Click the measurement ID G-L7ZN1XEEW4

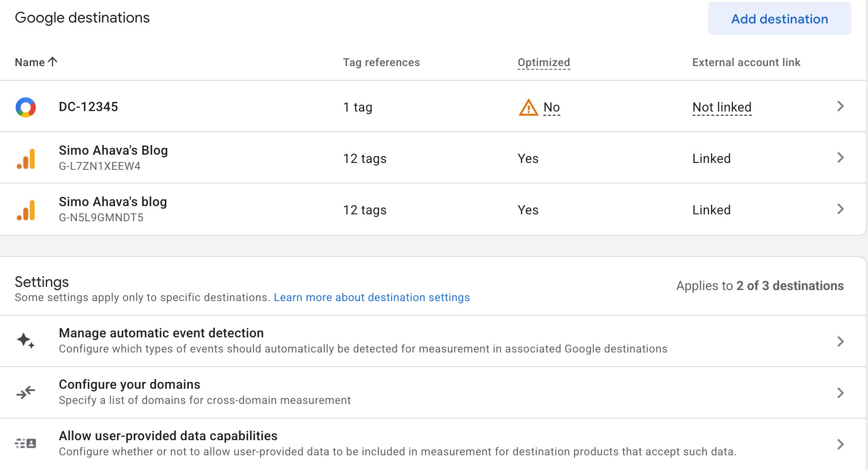pos(100,166)
